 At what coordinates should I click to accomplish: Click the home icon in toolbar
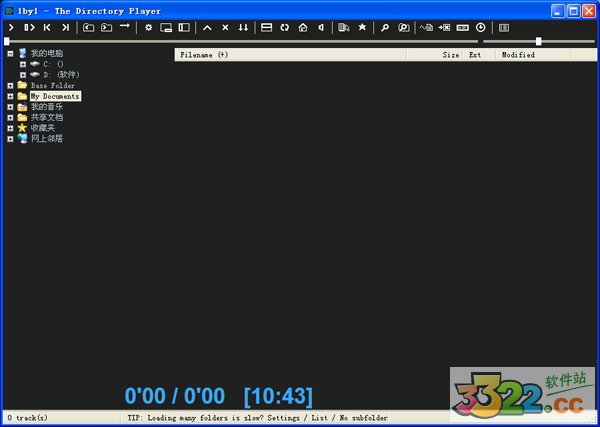(303, 28)
